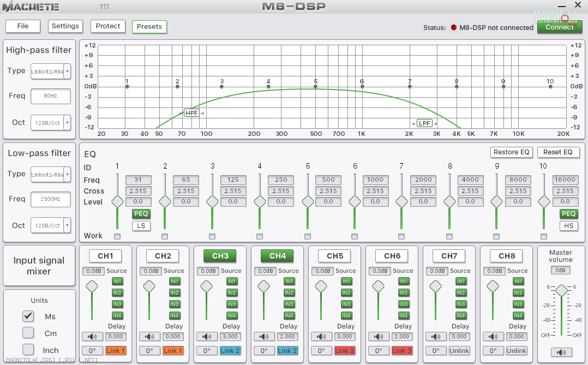This screenshot has height=365, width=588.
Task: Mute channel CH5 with its speaker icon
Action: [321, 337]
